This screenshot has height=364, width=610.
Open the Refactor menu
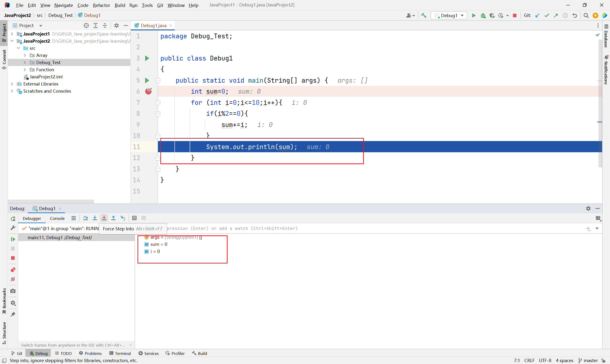click(x=101, y=5)
